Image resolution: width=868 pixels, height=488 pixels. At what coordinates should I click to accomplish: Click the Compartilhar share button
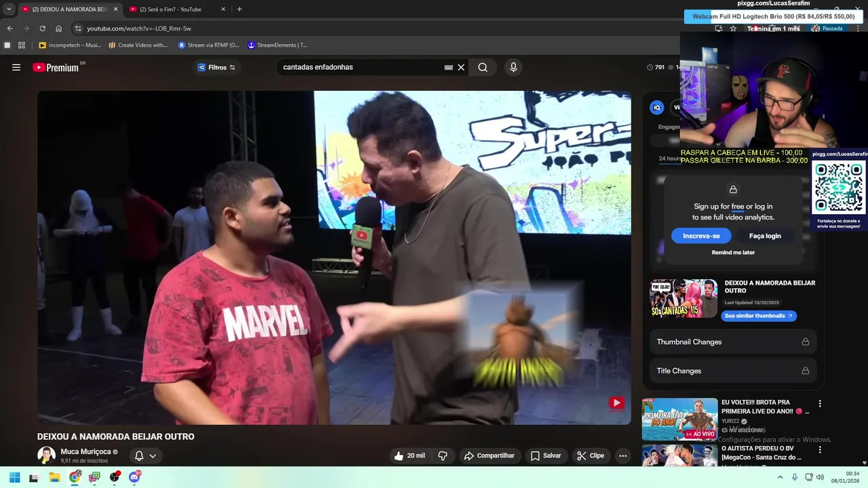pos(489,455)
